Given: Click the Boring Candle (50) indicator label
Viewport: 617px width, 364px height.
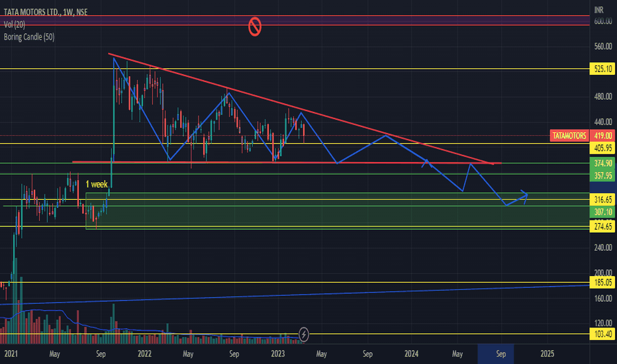Looking at the screenshot, I should (x=29, y=37).
